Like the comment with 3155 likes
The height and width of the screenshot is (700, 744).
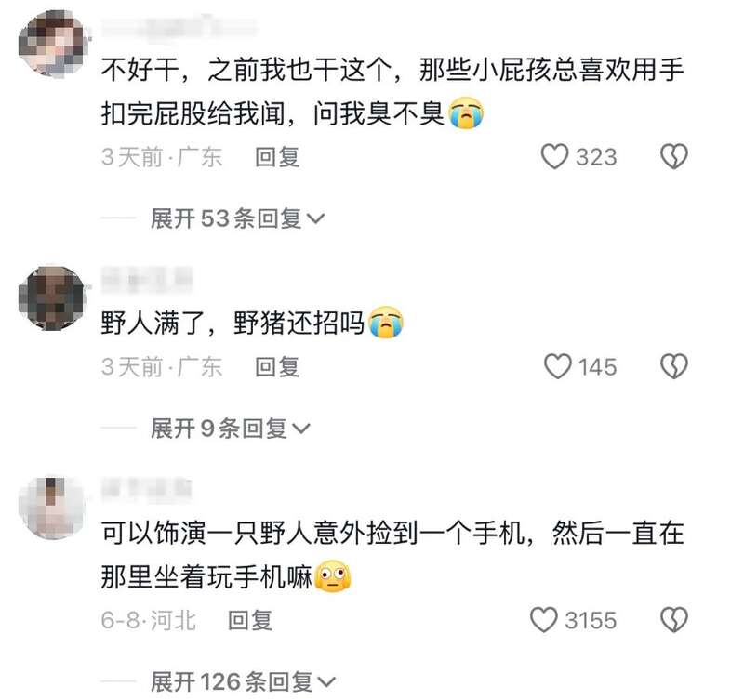tap(543, 620)
